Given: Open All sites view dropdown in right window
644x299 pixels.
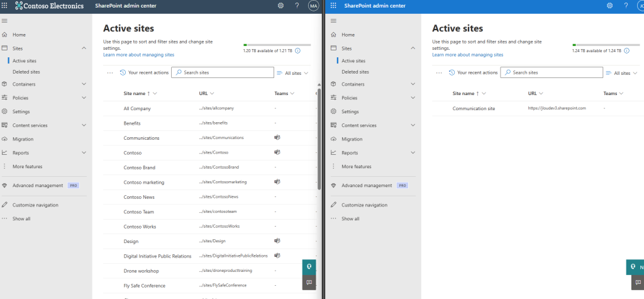Looking at the screenshot, I should coord(621,73).
